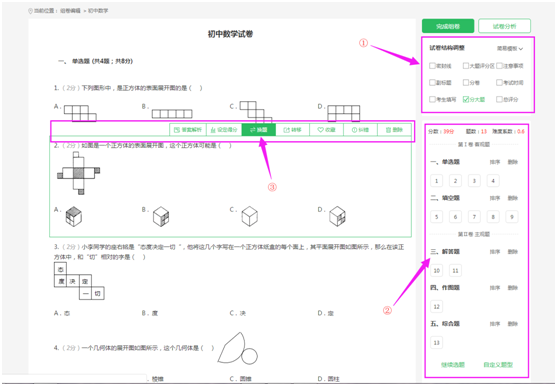Click 排序 next to 五、综合题
Image resolution: width=557 pixels, height=386 pixels.
(495, 324)
